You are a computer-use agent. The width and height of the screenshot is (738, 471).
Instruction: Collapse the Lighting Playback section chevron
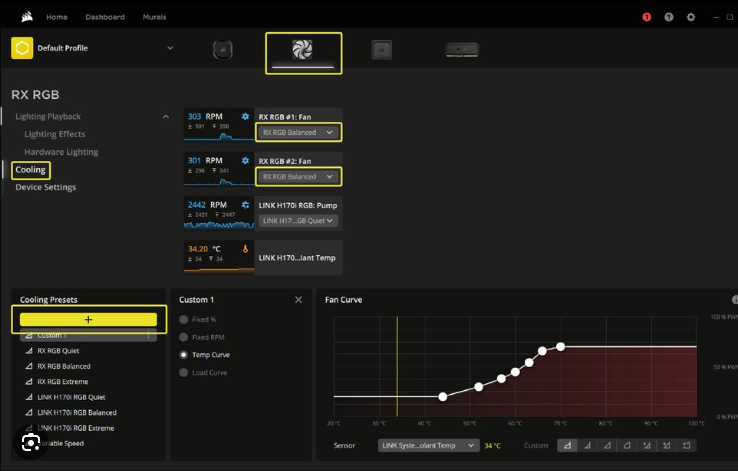pyautogui.click(x=166, y=116)
